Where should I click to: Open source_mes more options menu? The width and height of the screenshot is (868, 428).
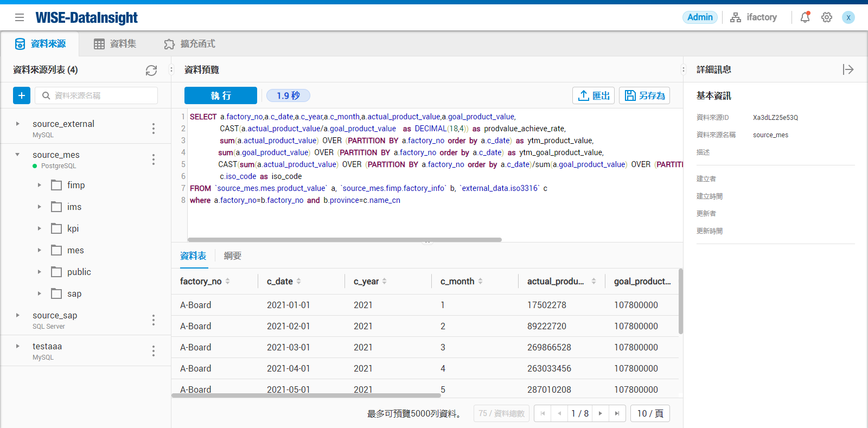click(x=154, y=159)
